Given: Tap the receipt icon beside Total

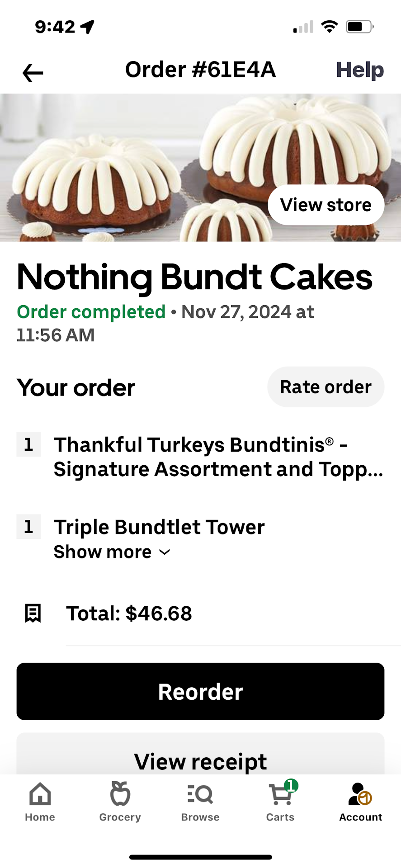Looking at the screenshot, I should pyautogui.click(x=33, y=613).
